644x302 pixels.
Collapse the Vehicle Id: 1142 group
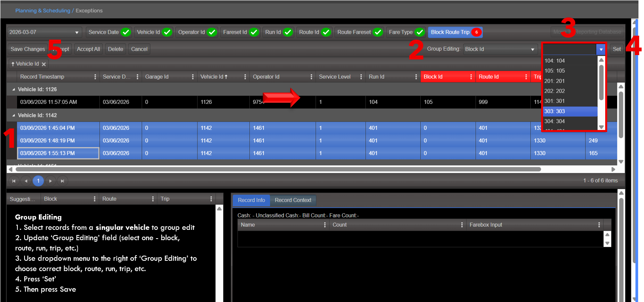pos(13,115)
